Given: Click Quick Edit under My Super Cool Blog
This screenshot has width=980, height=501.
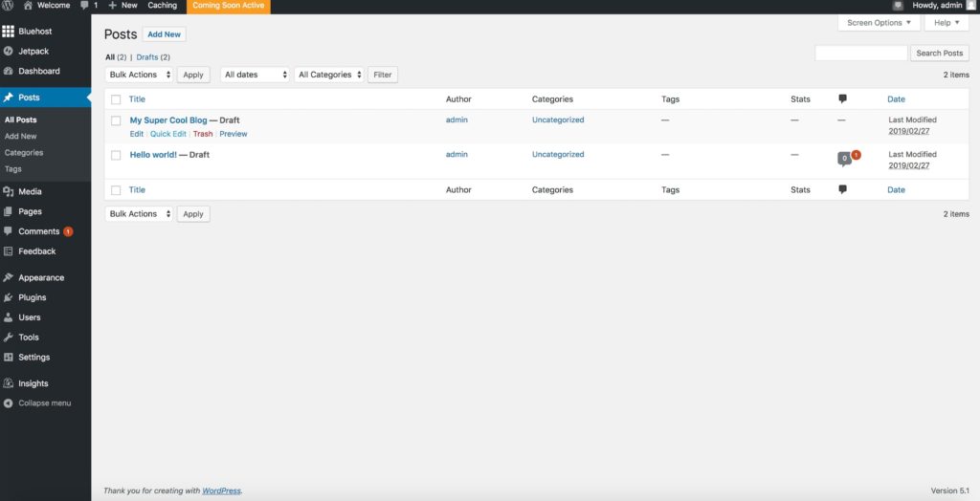Looking at the screenshot, I should point(168,134).
